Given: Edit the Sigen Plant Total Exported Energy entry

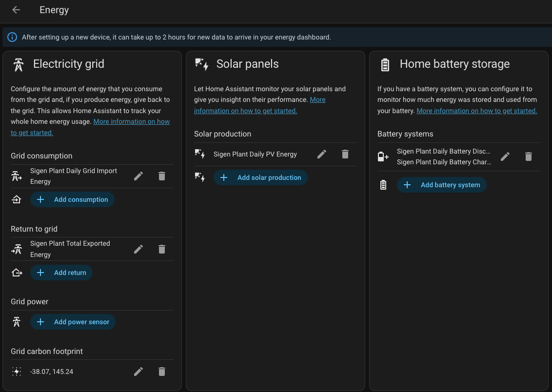Looking at the screenshot, I should pyautogui.click(x=138, y=249).
